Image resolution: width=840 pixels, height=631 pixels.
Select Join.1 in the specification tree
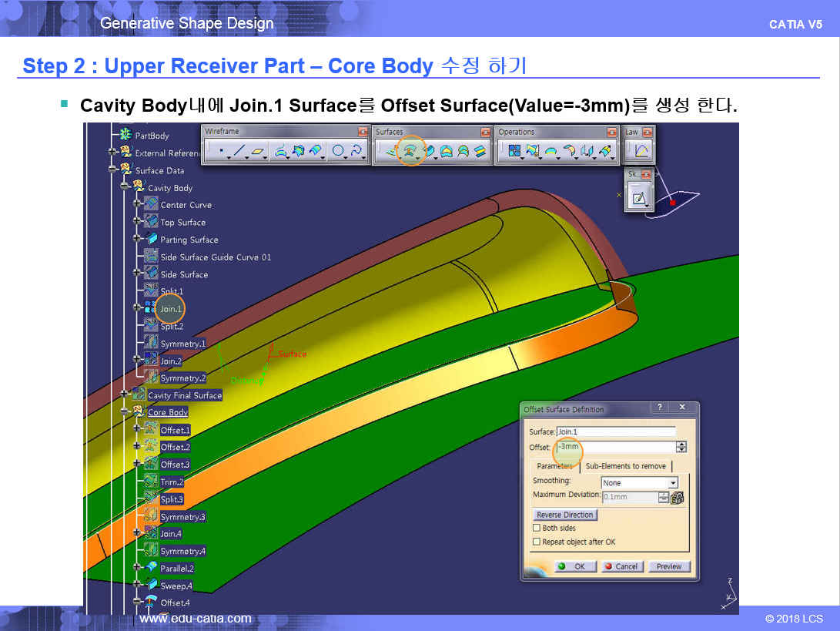click(x=171, y=308)
